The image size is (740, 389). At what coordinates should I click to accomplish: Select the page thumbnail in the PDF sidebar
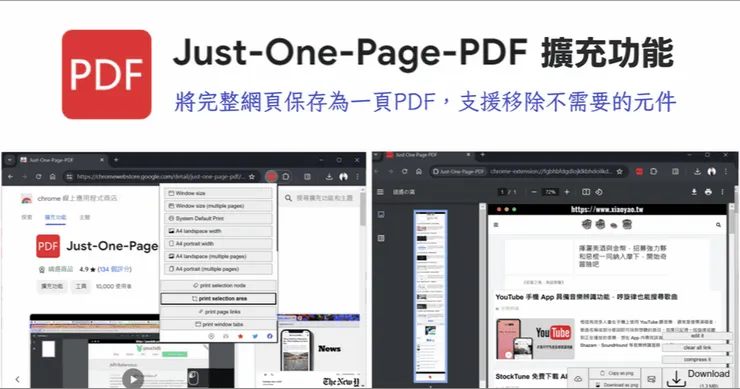point(430,296)
